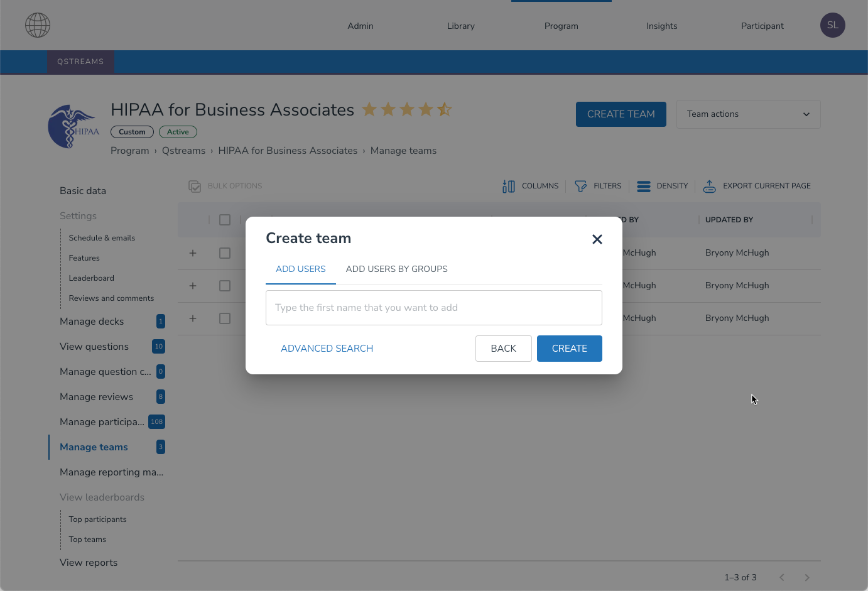Open Features settings item
Image resolution: width=868 pixels, height=591 pixels.
[84, 258]
